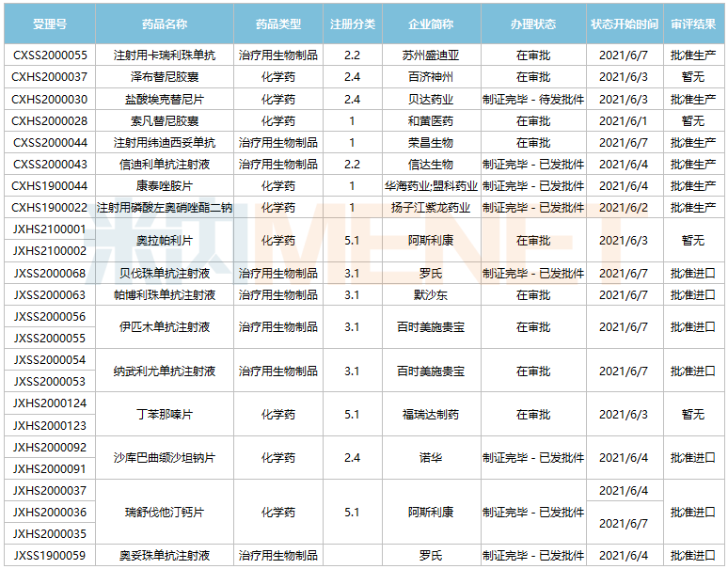This screenshot has width=728, height=569.
Task: Click cell 纳武利尤单抗注射液
Action: pos(165,371)
